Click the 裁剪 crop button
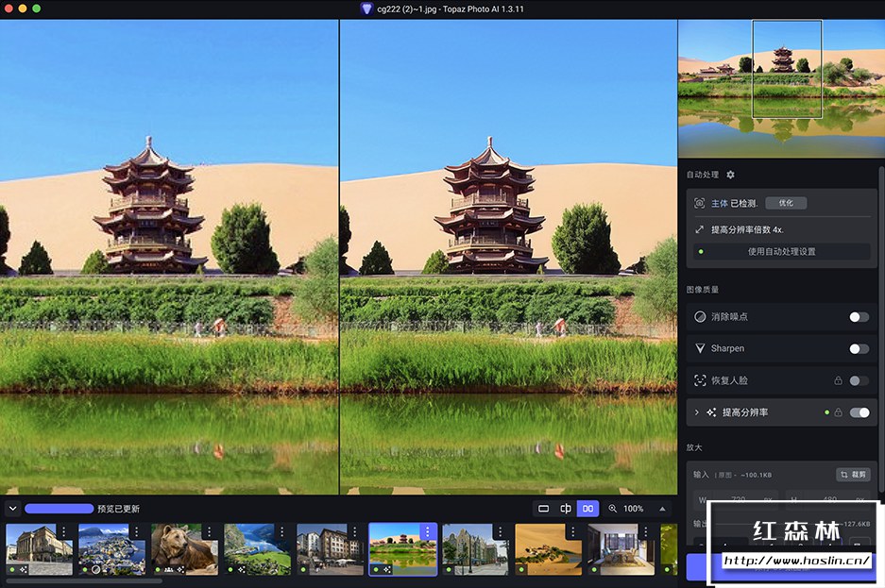 [853, 475]
